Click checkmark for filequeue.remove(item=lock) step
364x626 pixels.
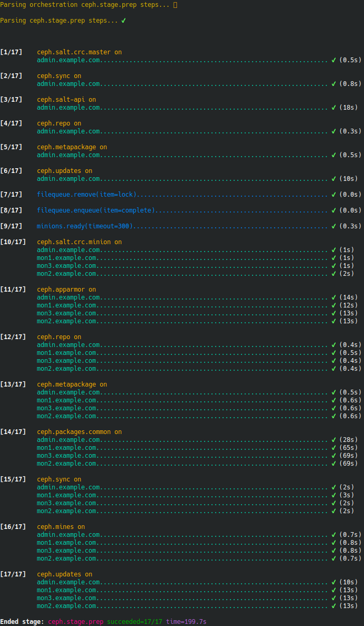pyautogui.click(x=333, y=195)
